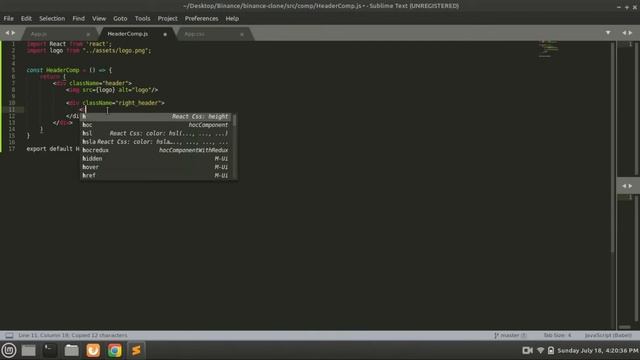640x360 pixels.
Task: Open the Edit menu
Action: [x=26, y=18]
